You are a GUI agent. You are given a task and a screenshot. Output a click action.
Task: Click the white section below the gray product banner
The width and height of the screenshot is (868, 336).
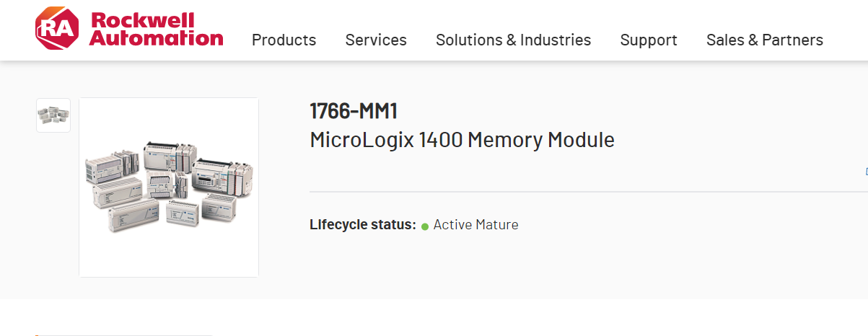click(x=505, y=317)
